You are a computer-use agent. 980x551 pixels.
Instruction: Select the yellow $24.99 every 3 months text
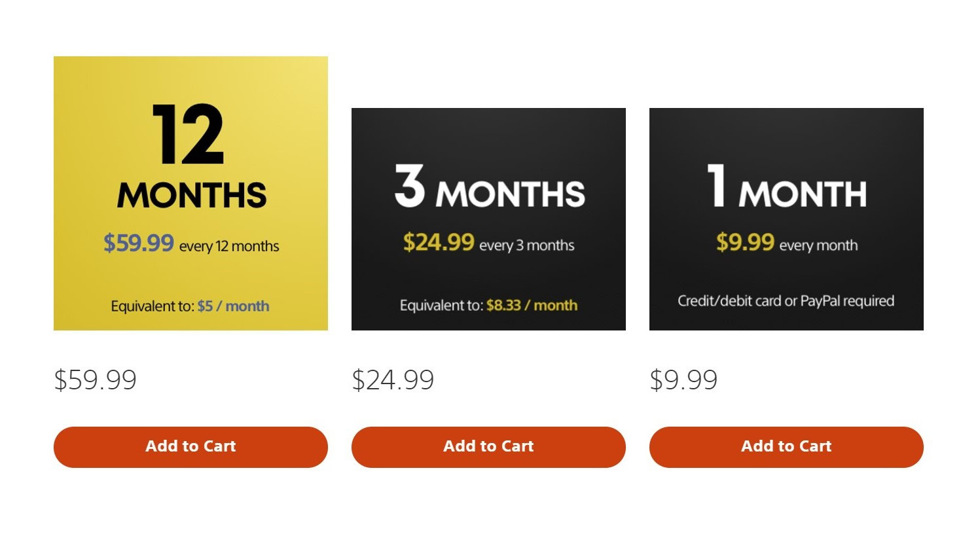tap(489, 243)
